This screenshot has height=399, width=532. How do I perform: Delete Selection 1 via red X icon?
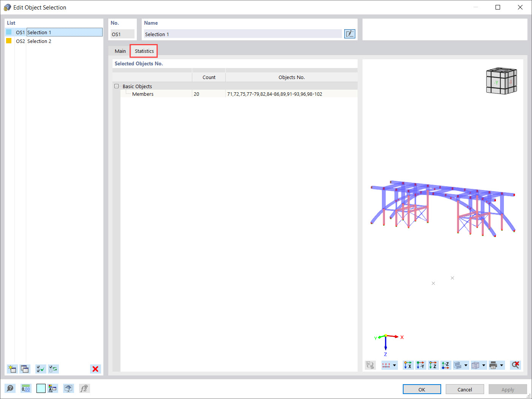(x=95, y=369)
